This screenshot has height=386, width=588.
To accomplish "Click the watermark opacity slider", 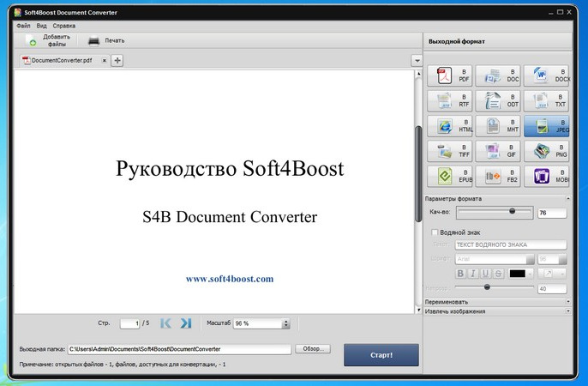I will click(495, 287).
